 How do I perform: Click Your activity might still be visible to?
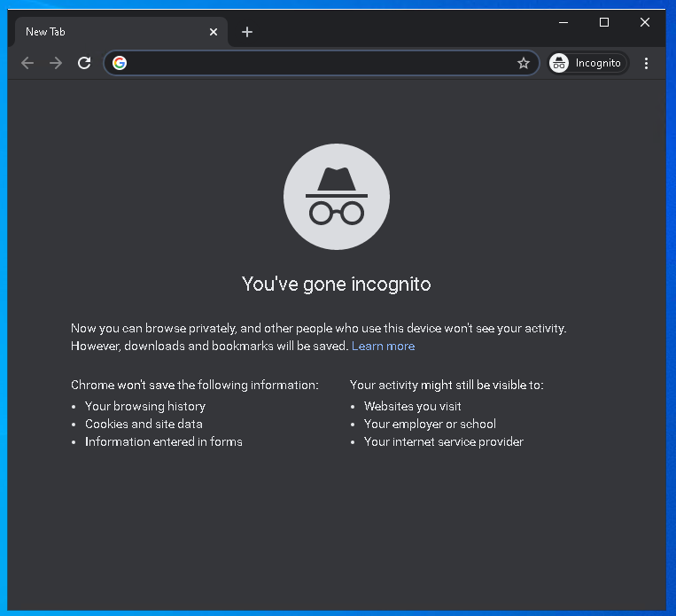click(447, 385)
